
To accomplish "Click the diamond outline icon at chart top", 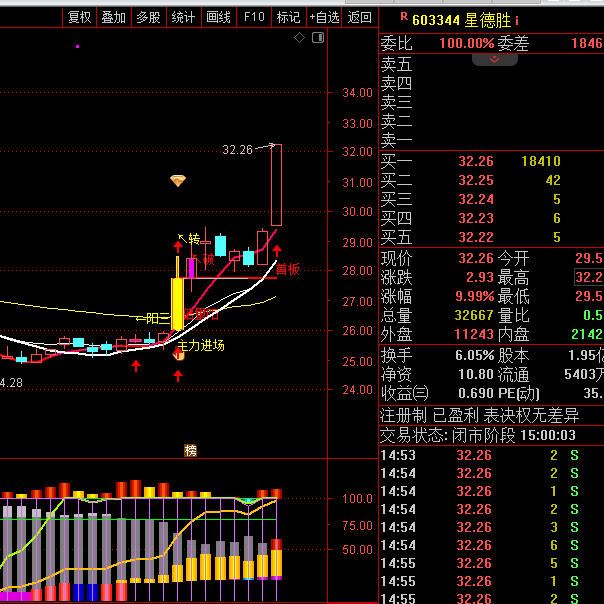I will [298, 38].
